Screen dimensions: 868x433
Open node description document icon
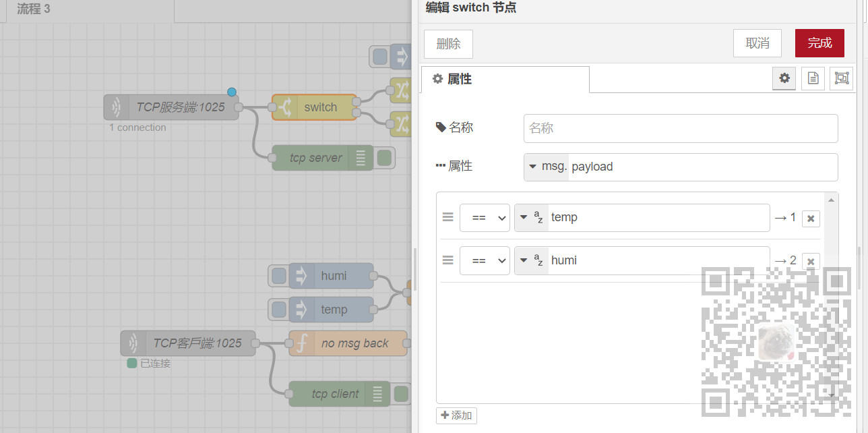(813, 78)
